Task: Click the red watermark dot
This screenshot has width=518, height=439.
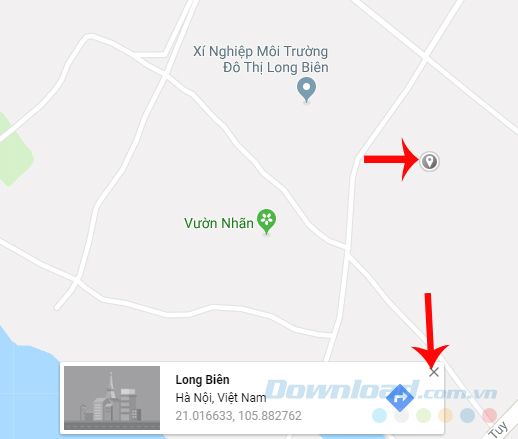Action: tap(489, 415)
